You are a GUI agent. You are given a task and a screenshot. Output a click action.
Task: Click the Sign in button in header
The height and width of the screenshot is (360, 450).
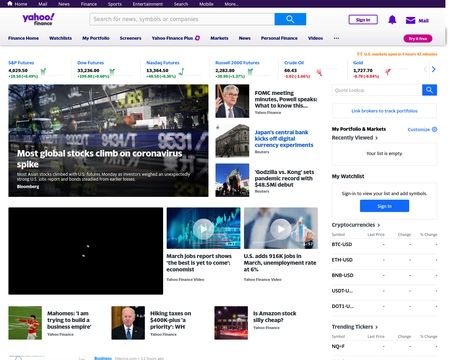363,20
